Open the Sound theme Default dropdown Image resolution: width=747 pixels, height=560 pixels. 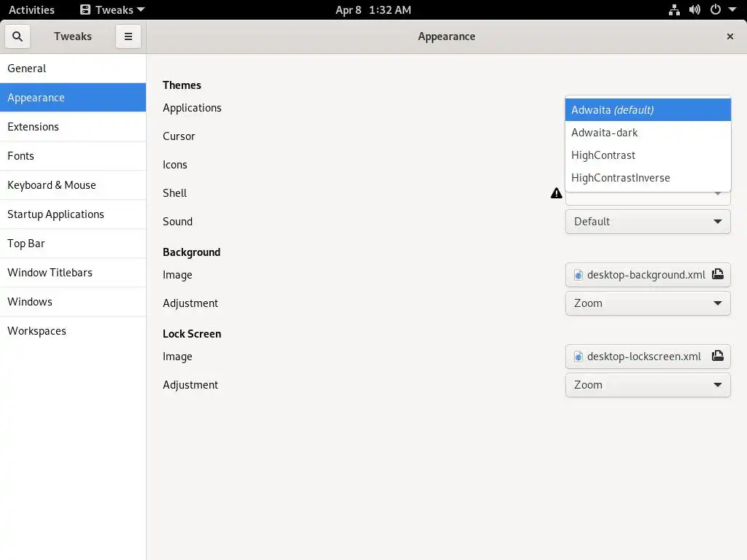coord(648,222)
